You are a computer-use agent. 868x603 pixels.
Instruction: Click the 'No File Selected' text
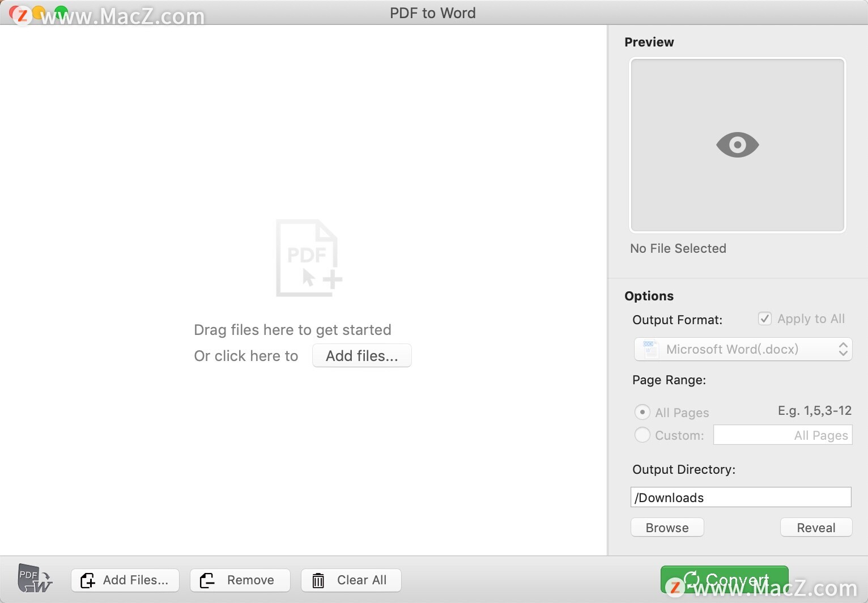(x=678, y=248)
